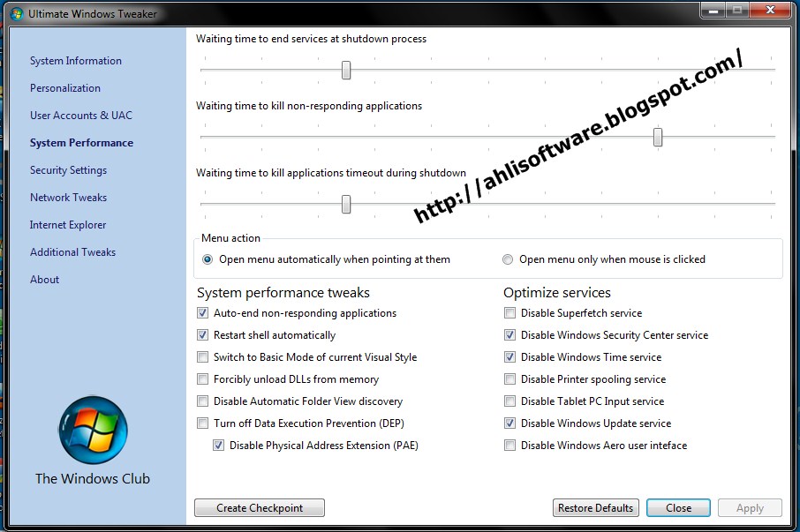
Task: Check Forcibly unload DLLs from memory
Action: coord(202,379)
